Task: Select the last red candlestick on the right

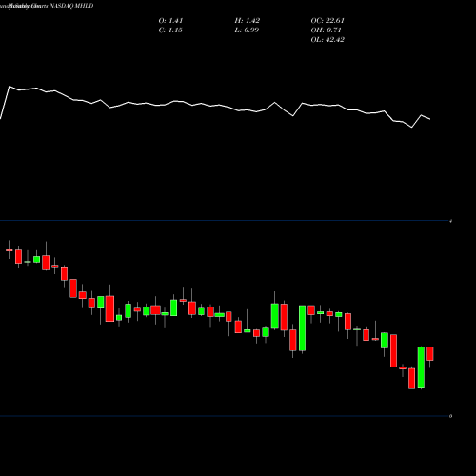Action: [430, 353]
